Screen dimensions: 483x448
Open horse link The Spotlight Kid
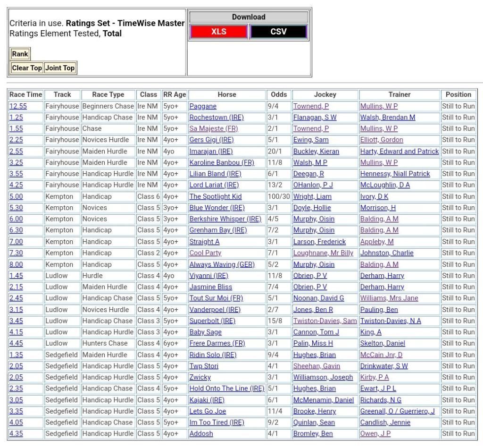(x=215, y=196)
